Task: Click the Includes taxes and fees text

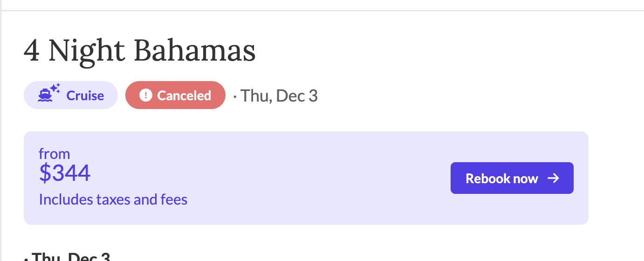Action: click(x=113, y=199)
